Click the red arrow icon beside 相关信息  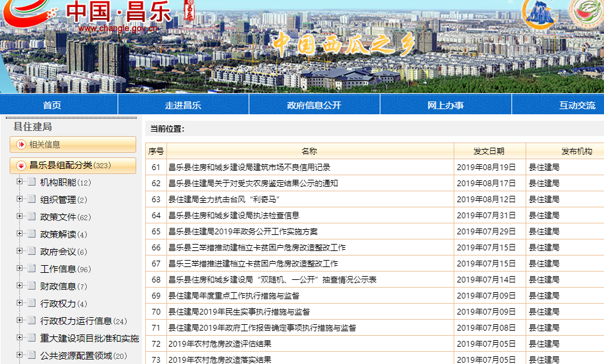point(21,144)
